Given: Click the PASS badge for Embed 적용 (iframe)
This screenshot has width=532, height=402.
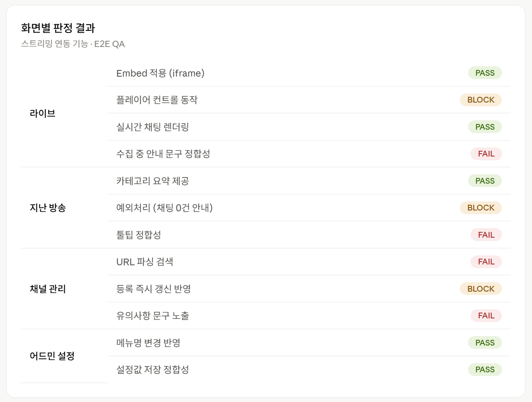Looking at the screenshot, I should click(485, 73).
